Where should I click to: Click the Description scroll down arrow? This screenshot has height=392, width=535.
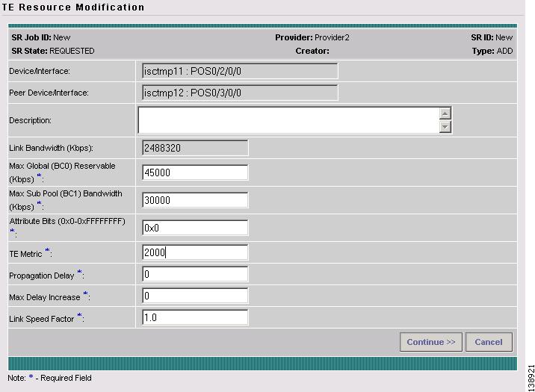445,127
